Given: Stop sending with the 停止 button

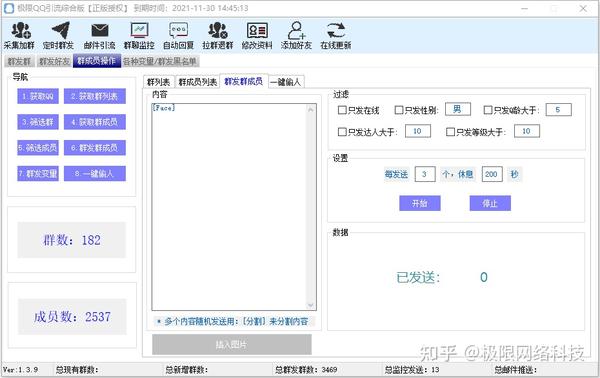Looking at the screenshot, I should 490,203.
